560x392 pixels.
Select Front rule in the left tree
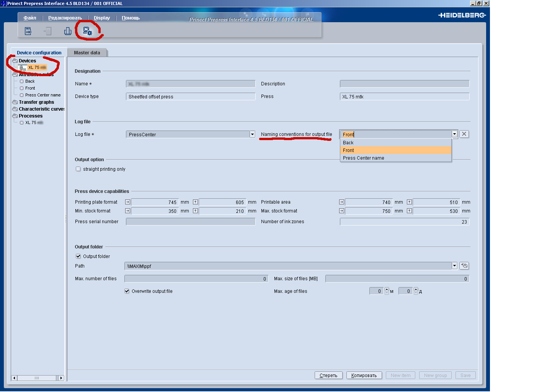click(x=30, y=88)
